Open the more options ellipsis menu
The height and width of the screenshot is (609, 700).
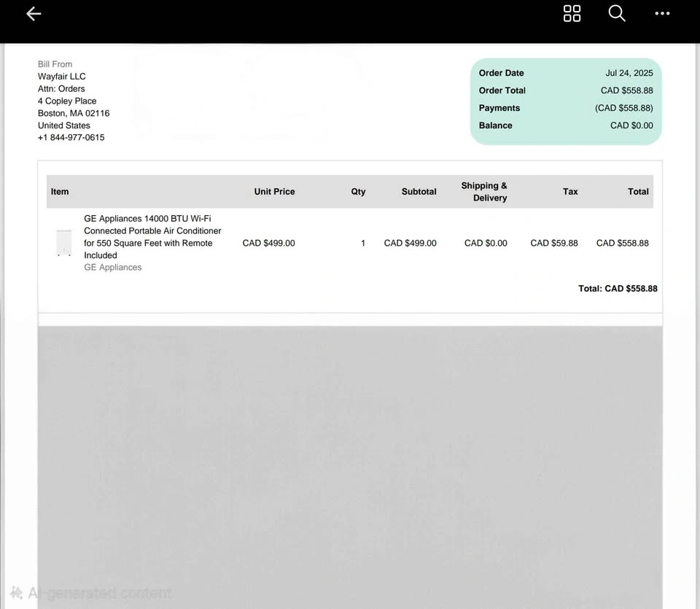pos(662,13)
